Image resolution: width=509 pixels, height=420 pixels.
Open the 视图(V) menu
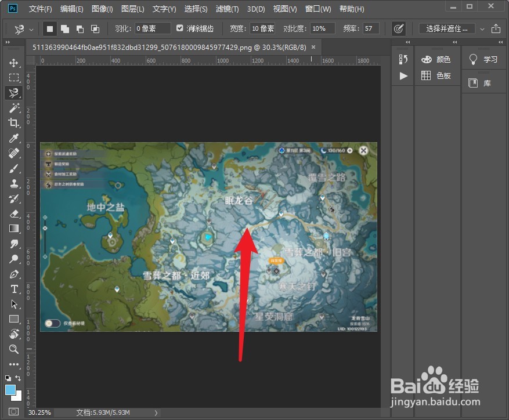click(x=285, y=9)
